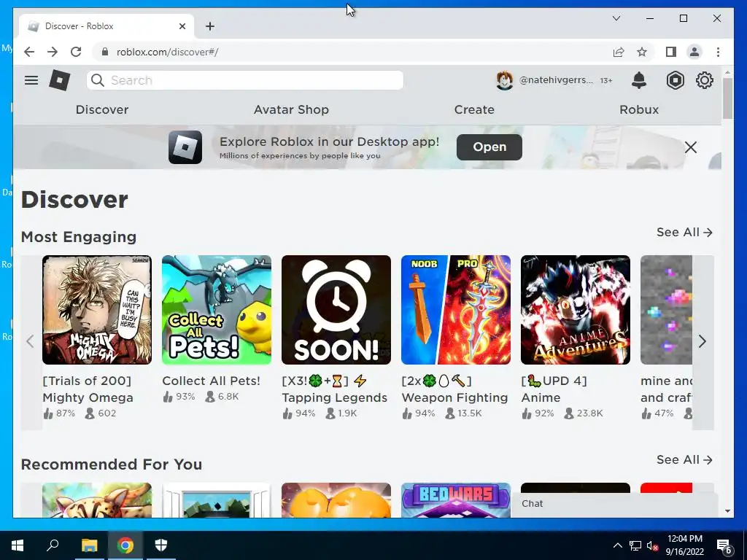The image size is (747, 560).
Task: Close the desktop app banner
Action: 690,147
